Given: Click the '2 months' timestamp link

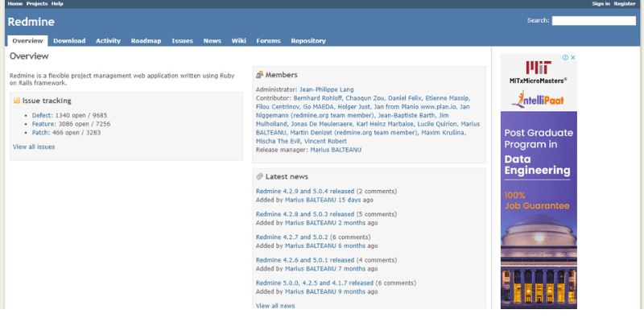Looking at the screenshot, I should pos(352,223).
